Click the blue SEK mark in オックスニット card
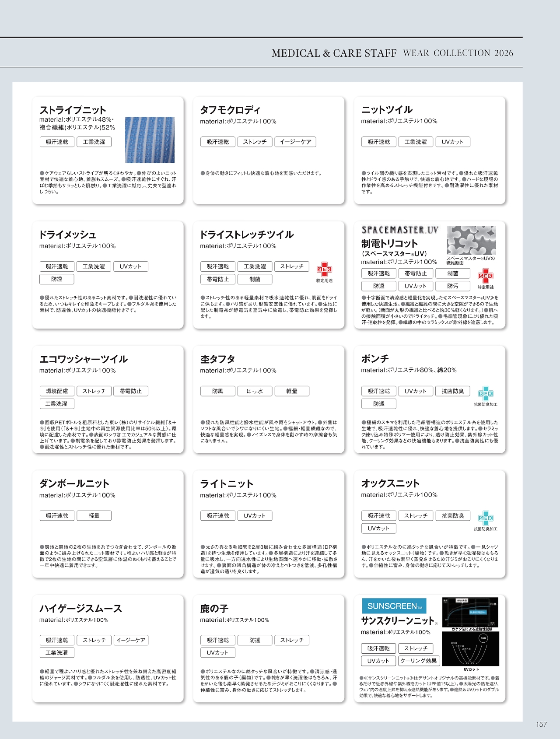 [x=485, y=518]
